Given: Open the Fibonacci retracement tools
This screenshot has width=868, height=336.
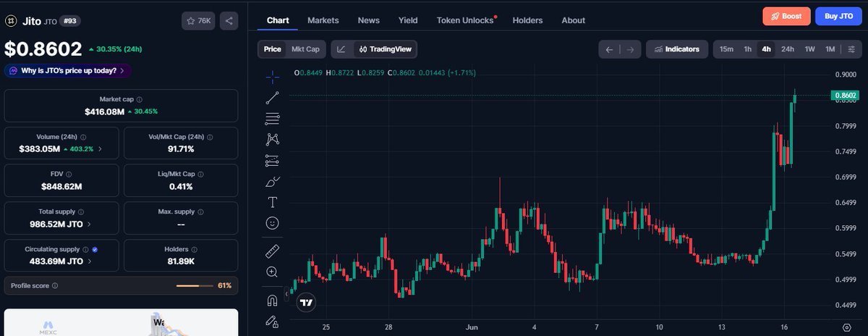Looking at the screenshot, I should click(272, 118).
